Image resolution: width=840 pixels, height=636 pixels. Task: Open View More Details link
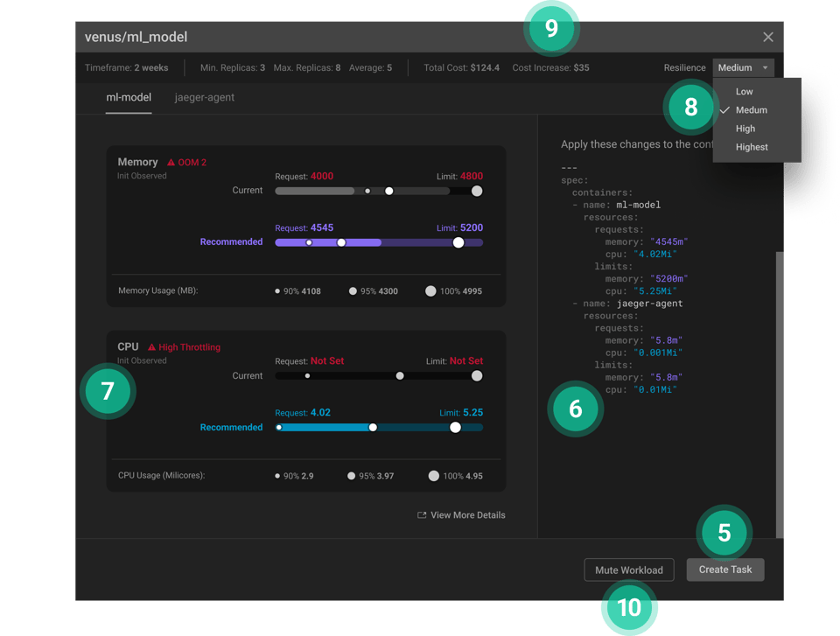461,515
